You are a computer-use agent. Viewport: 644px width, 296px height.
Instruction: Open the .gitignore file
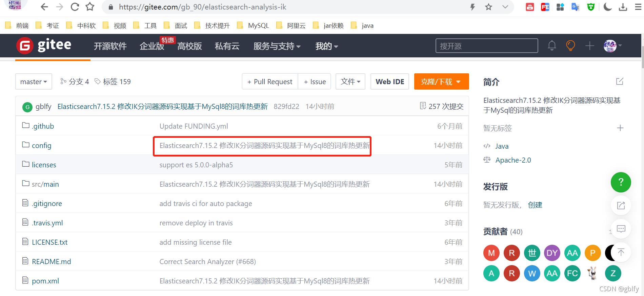click(47, 203)
